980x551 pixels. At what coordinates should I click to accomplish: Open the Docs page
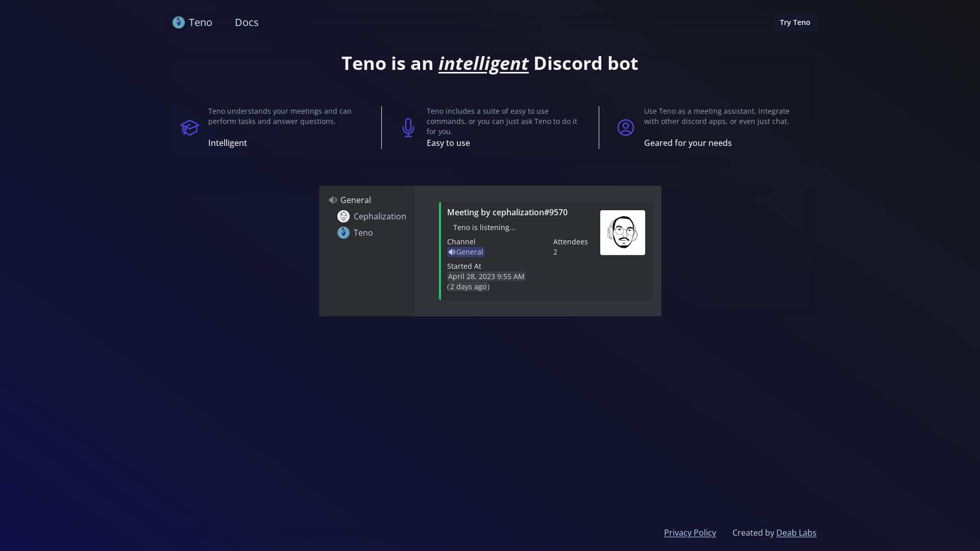(x=246, y=22)
